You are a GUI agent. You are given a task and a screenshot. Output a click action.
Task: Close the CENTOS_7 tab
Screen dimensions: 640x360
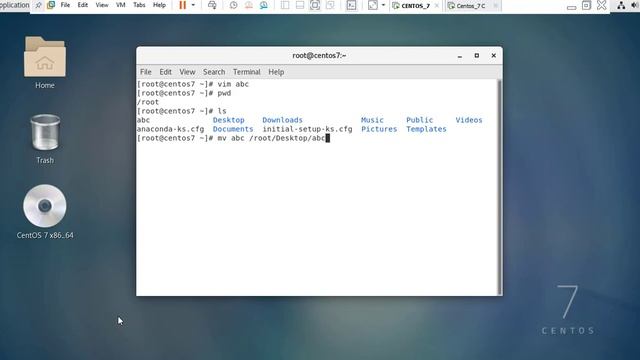click(x=437, y=6)
